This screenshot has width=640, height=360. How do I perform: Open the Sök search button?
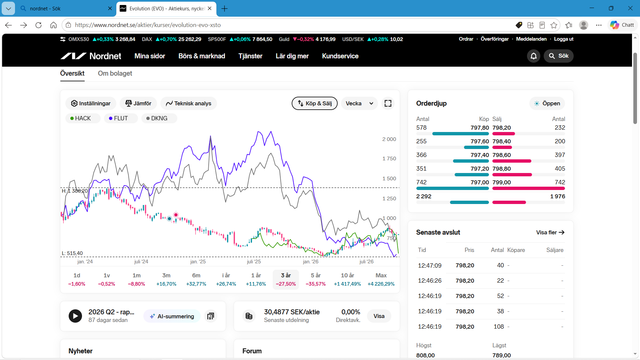(558, 56)
